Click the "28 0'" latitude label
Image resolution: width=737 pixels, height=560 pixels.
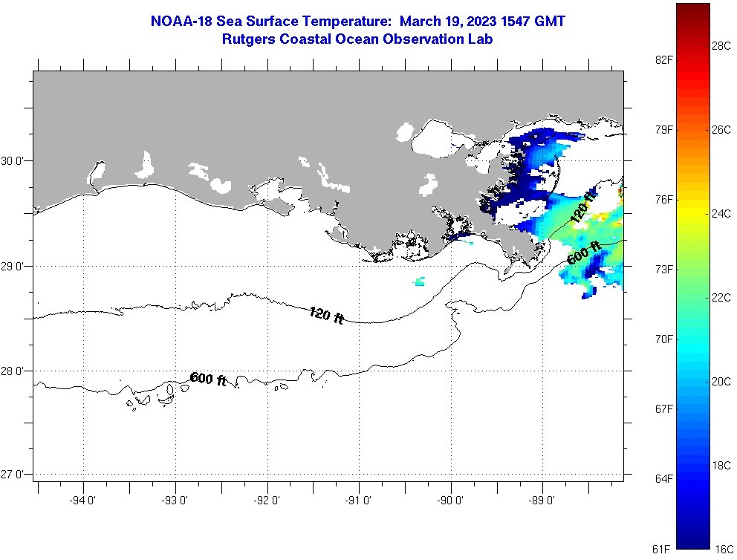11,371
